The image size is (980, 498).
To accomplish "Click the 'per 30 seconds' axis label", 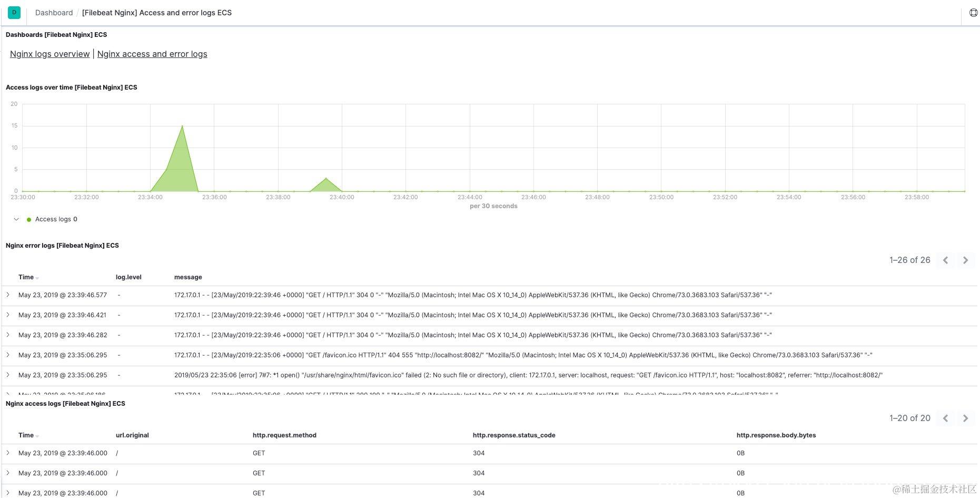I will click(x=493, y=206).
